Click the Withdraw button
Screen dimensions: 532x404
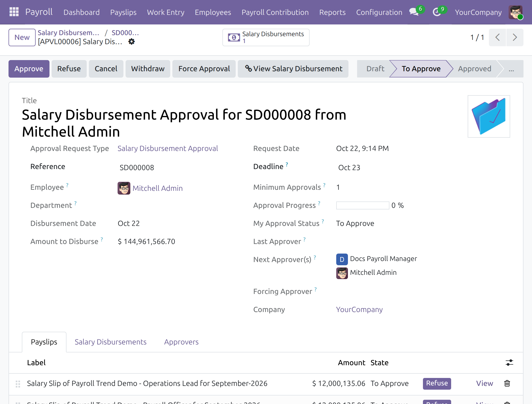click(148, 69)
